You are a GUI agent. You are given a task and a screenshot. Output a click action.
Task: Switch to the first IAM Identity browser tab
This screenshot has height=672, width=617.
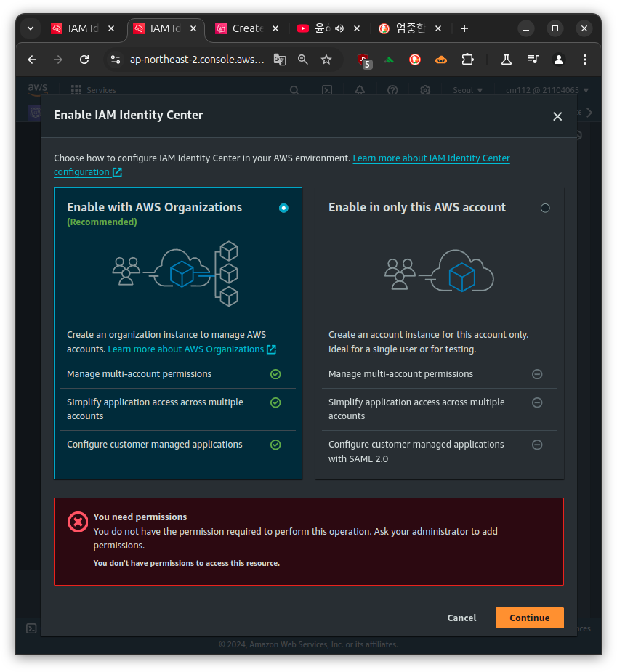[x=83, y=28]
